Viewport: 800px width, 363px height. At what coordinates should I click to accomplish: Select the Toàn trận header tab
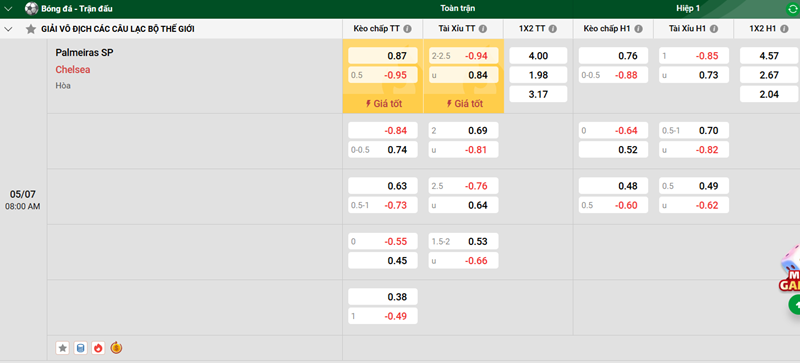click(458, 9)
